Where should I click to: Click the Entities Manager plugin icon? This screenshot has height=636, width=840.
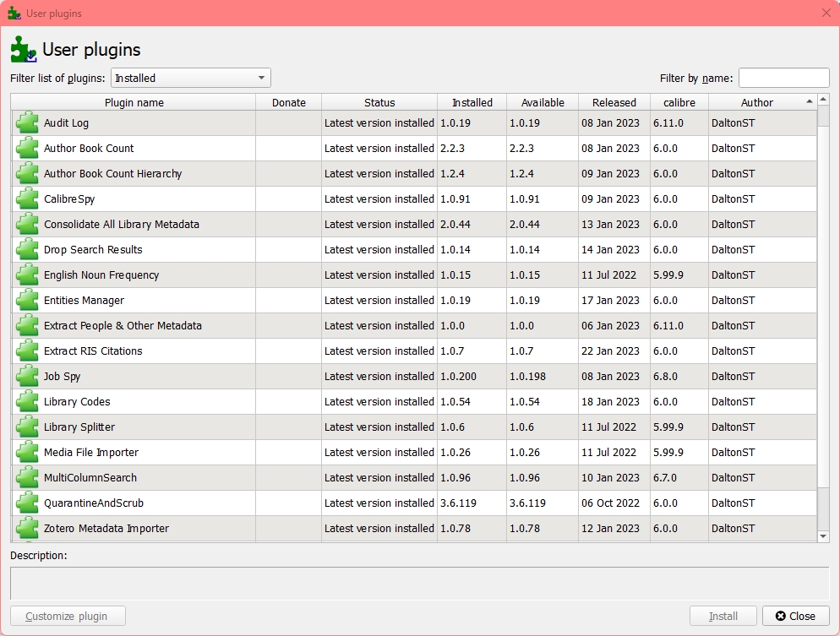[x=27, y=301]
